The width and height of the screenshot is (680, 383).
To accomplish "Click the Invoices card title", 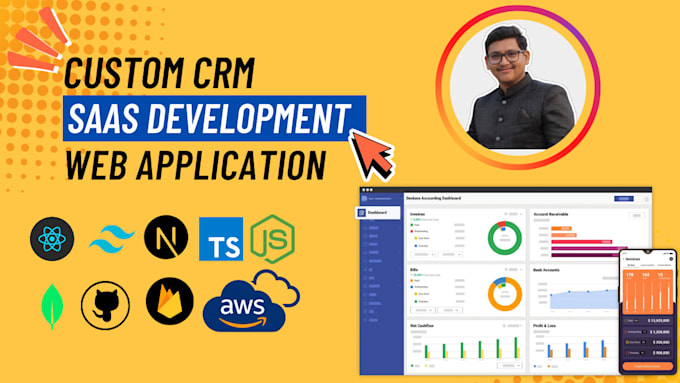I will point(418,214).
